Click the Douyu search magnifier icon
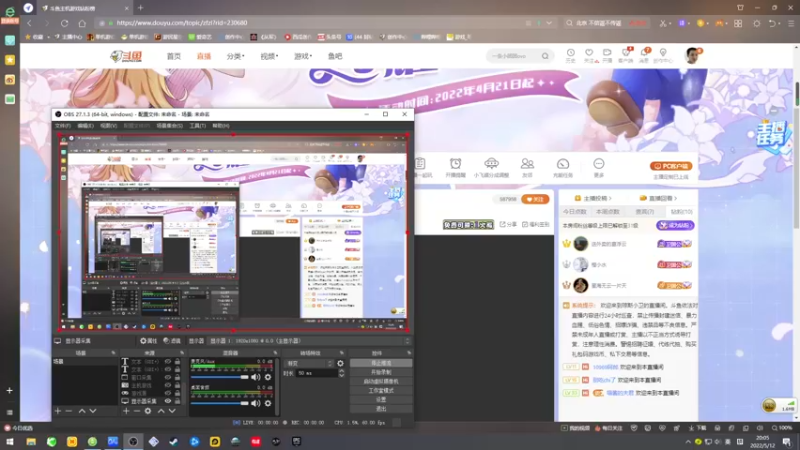Screen dimensions: 800x450 [x=545, y=56]
